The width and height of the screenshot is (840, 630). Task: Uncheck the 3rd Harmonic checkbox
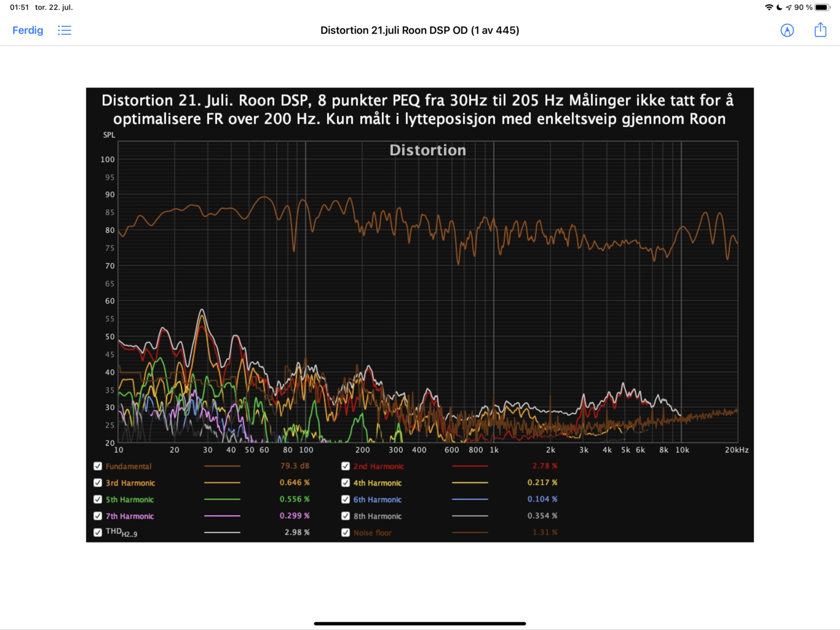[x=98, y=483]
